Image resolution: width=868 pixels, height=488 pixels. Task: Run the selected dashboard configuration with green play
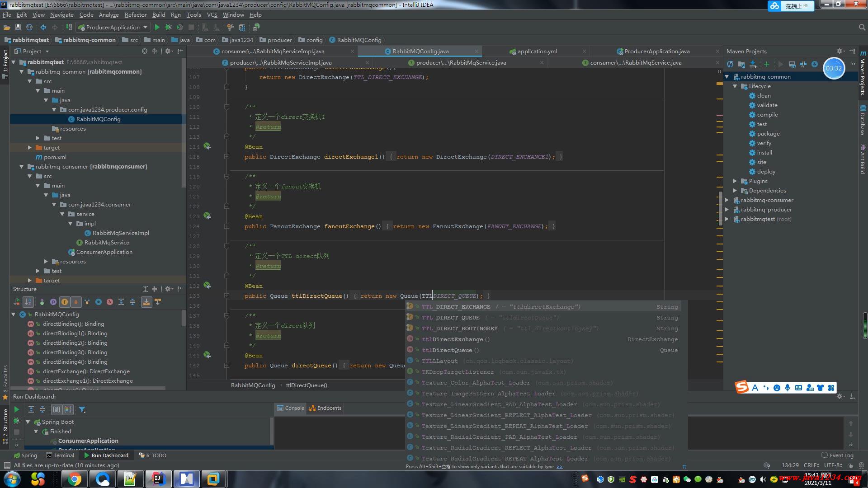16,409
